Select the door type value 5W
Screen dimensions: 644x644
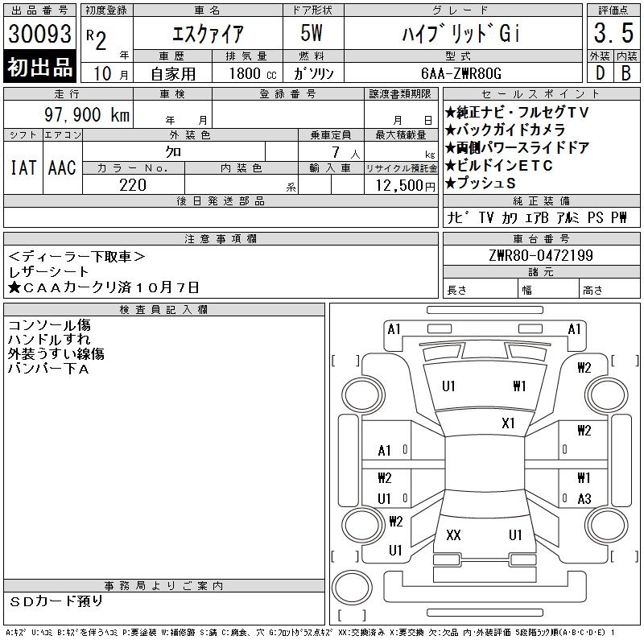tap(312, 33)
